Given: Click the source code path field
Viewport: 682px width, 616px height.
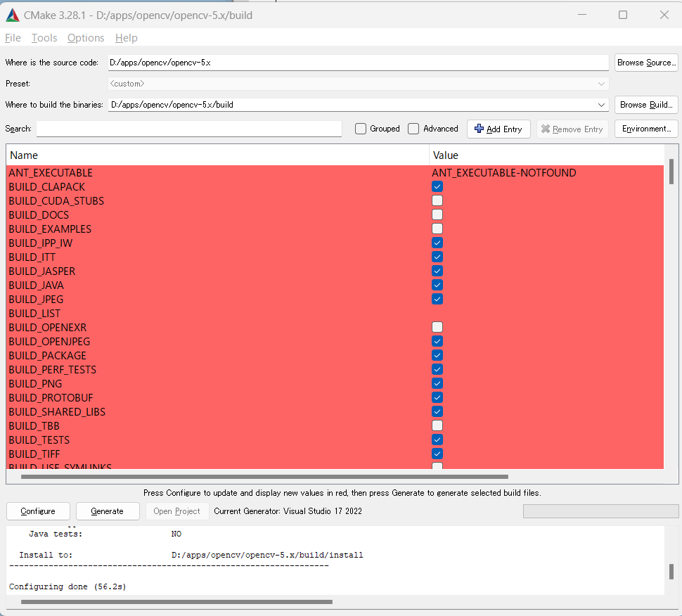Looking at the screenshot, I should pos(358,63).
